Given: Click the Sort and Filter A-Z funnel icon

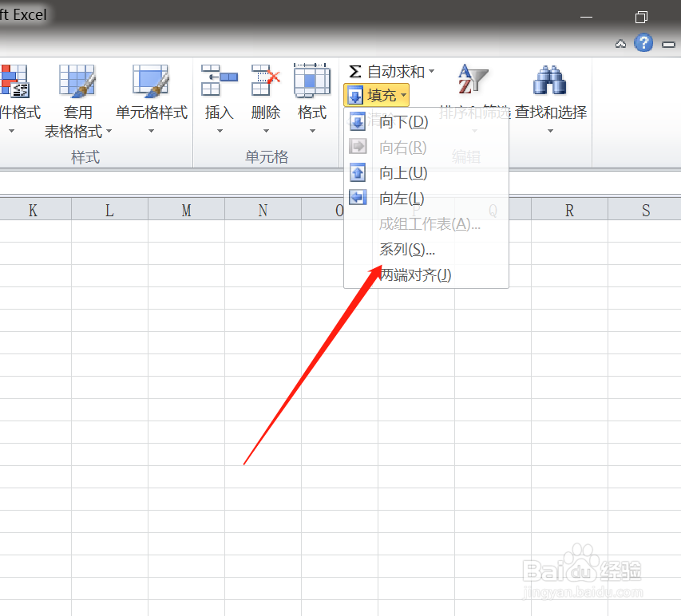Looking at the screenshot, I should pos(473,80).
